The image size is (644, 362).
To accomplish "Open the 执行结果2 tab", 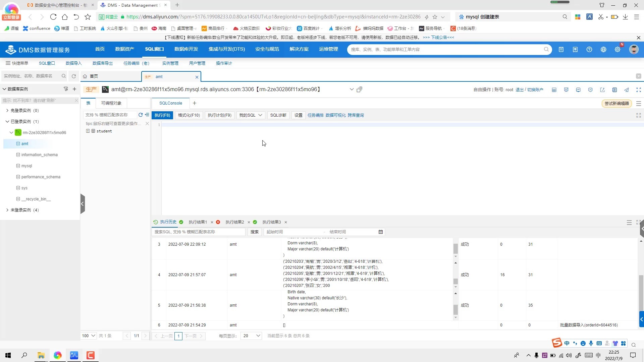I will (234, 222).
